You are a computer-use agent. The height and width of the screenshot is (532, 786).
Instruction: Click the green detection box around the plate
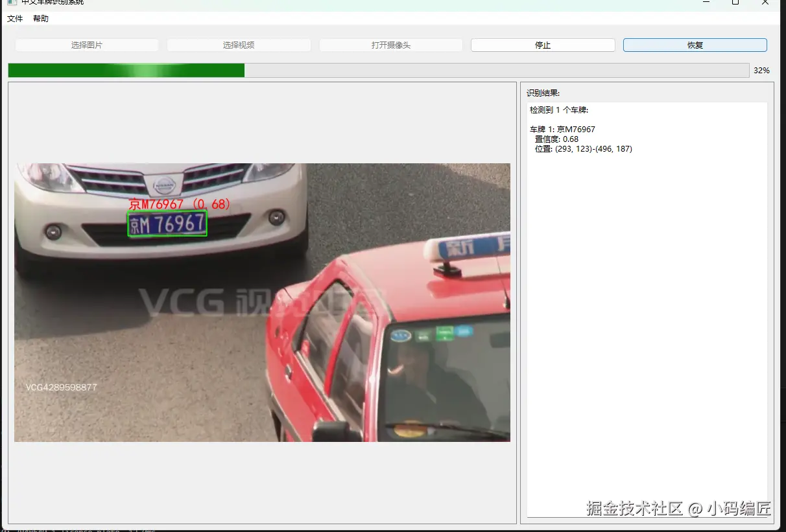click(x=167, y=224)
